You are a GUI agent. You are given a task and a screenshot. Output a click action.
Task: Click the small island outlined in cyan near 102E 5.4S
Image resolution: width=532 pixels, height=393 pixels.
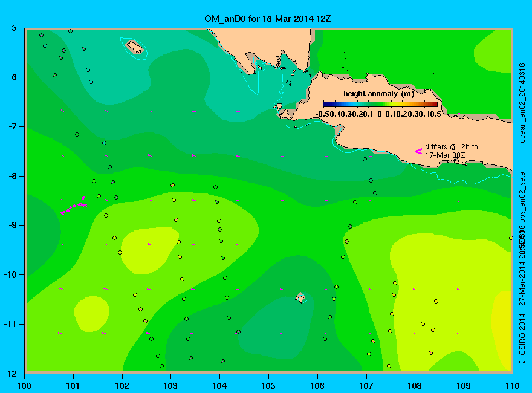coord(135,47)
